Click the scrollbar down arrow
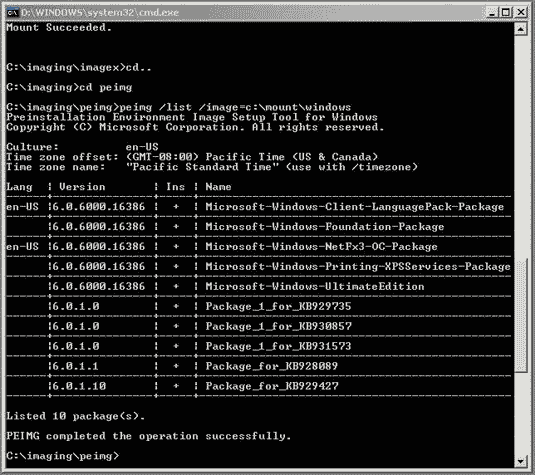 click(520, 461)
